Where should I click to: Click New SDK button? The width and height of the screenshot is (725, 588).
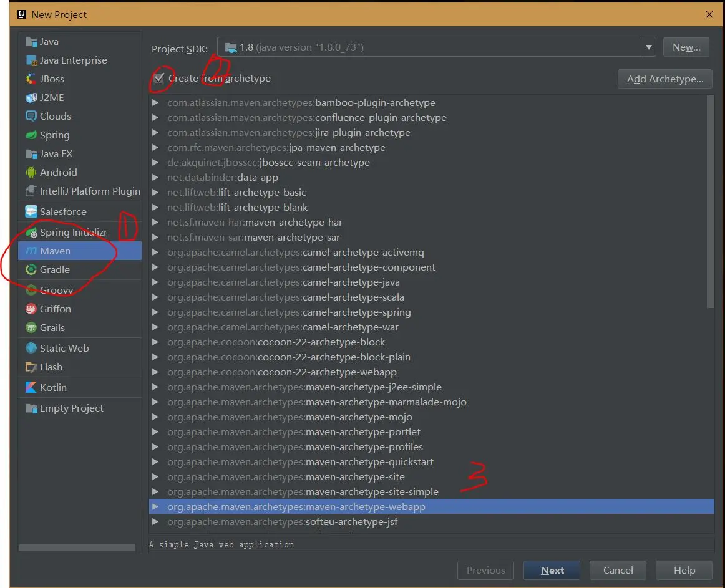click(x=686, y=47)
